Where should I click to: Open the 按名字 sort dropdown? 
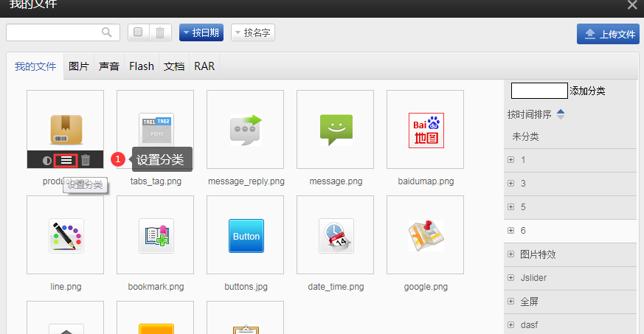tap(252, 32)
